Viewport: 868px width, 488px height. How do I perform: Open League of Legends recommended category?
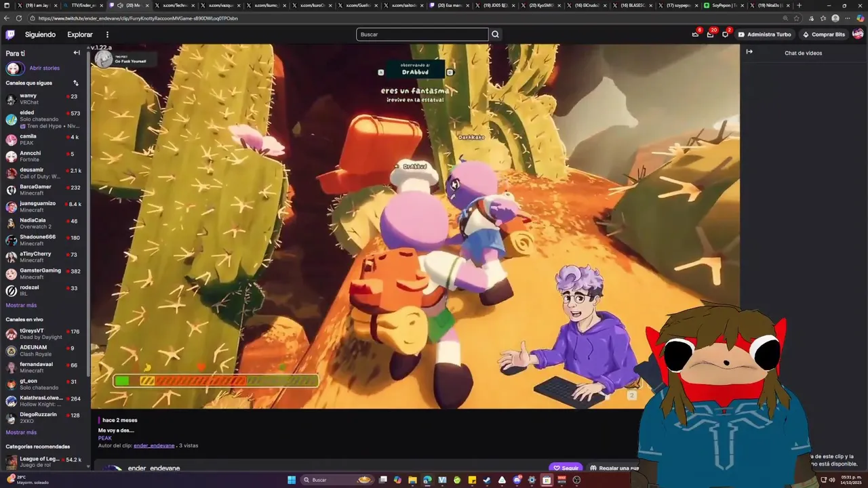point(44,462)
